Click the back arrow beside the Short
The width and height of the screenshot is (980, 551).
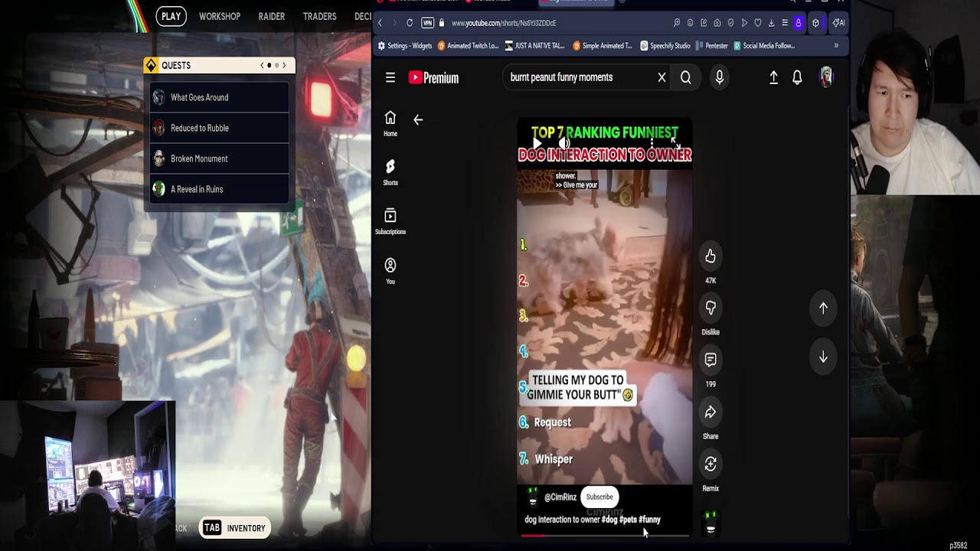click(418, 119)
